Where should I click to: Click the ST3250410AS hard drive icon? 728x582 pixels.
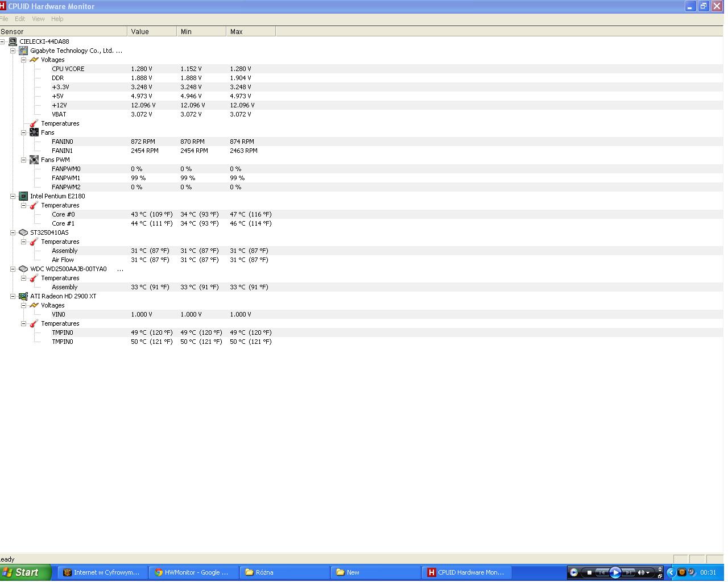(23, 232)
